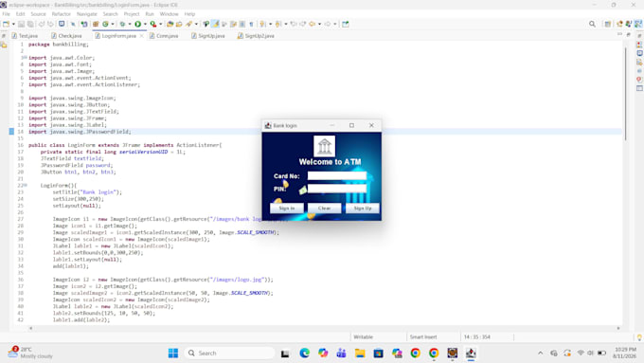Screen dimensions: 644x363
Task: Click the Save icon in toolbar
Action: pyautogui.click(x=22, y=25)
